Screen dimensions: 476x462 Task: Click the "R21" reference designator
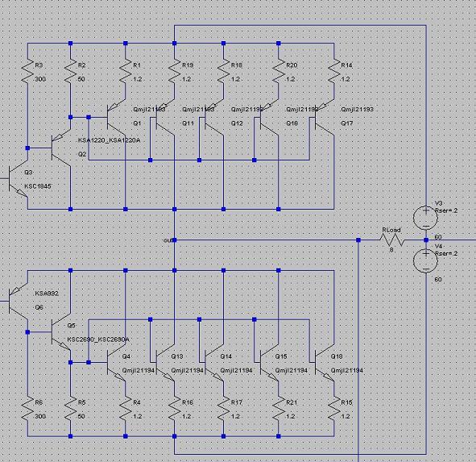pyautogui.click(x=292, y=402)
